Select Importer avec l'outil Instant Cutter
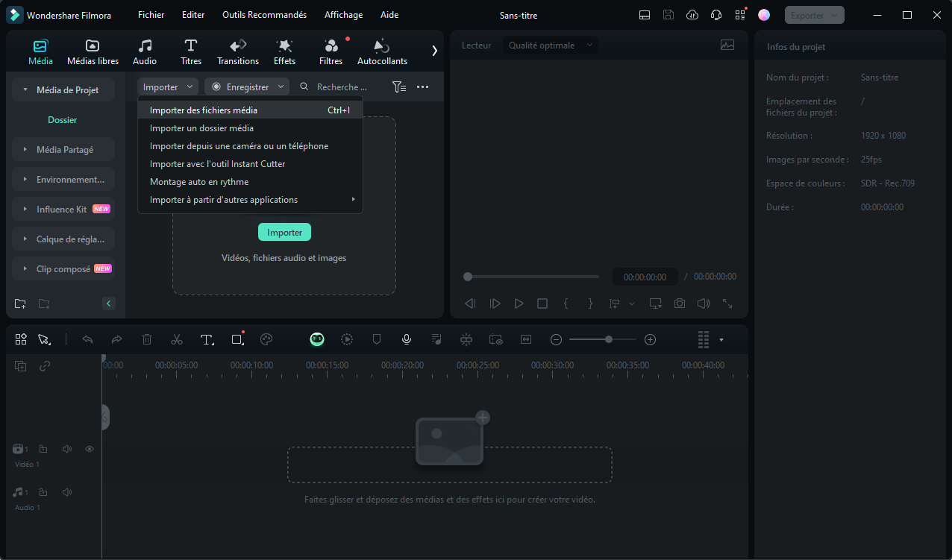This screenshot has width=952, height=560. pos(250,164)
